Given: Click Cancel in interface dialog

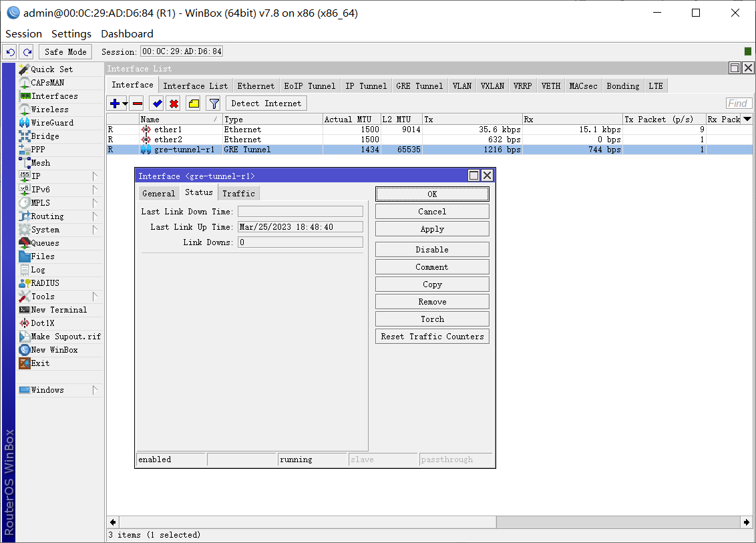Looking at the screenshot, I should (432, 212).
